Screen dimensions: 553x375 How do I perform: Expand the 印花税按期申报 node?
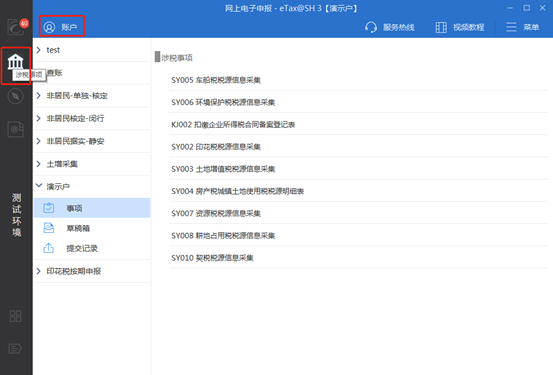pyautogui.click(x=39, y=271)
